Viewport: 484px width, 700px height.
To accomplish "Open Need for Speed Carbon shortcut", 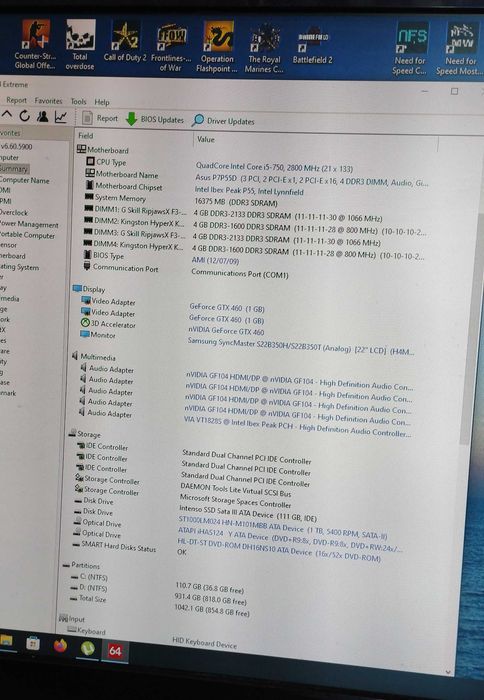I will (x=410, y=49).
